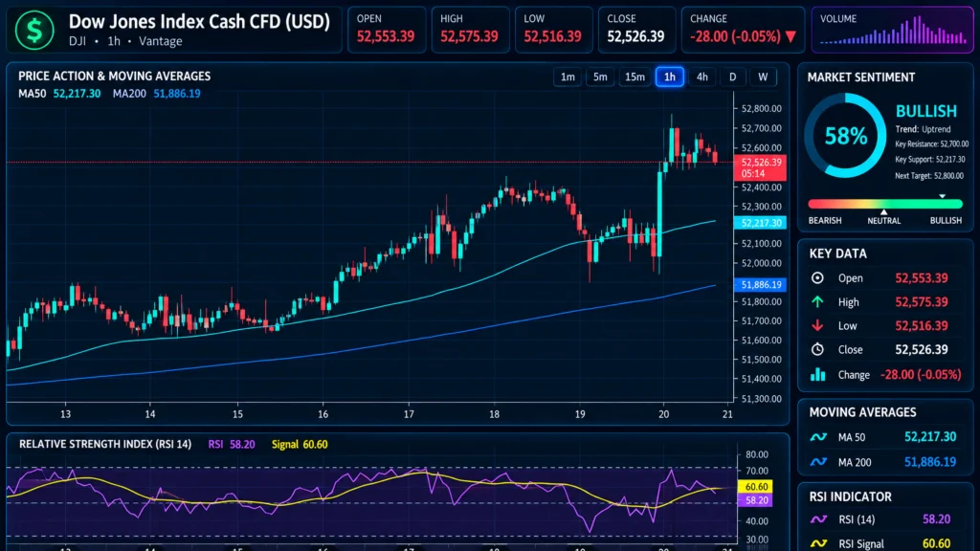Select the 15m timeframe tab
The height and width of the screenshot is (551, 980).
pyautogui.click(x=635, y=77)
